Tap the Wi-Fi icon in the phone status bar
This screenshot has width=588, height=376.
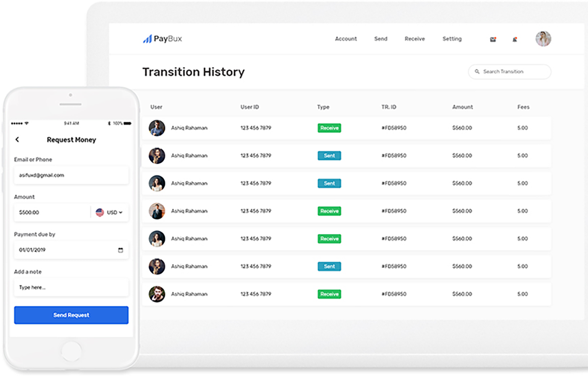(x=26, y=123)
